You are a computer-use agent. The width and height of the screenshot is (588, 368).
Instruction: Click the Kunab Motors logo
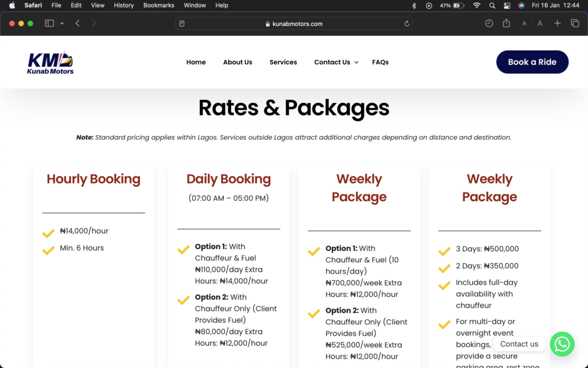51,63
